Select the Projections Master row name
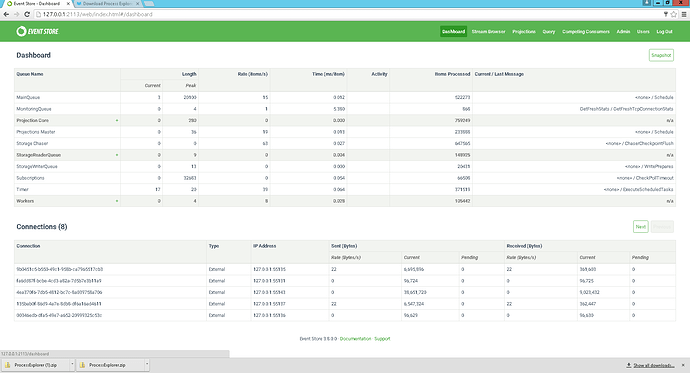The image size is (690, 373). [x=36, y=132]
